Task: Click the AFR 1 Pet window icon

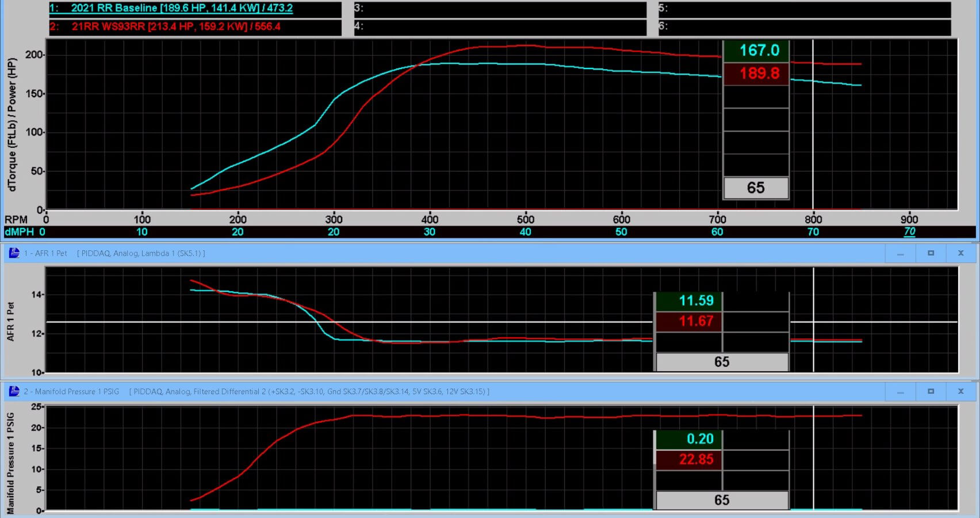Action: tap(14, 253)
